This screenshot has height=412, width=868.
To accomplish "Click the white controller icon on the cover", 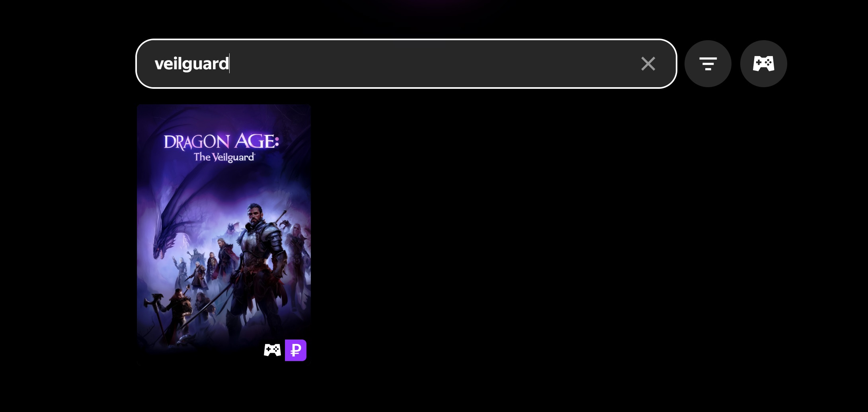I will click(x=273, y=350).
